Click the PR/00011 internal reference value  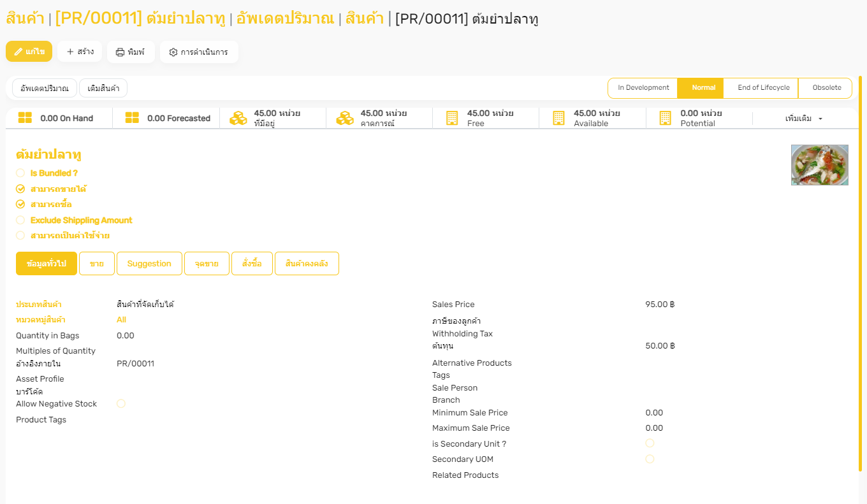135,364
